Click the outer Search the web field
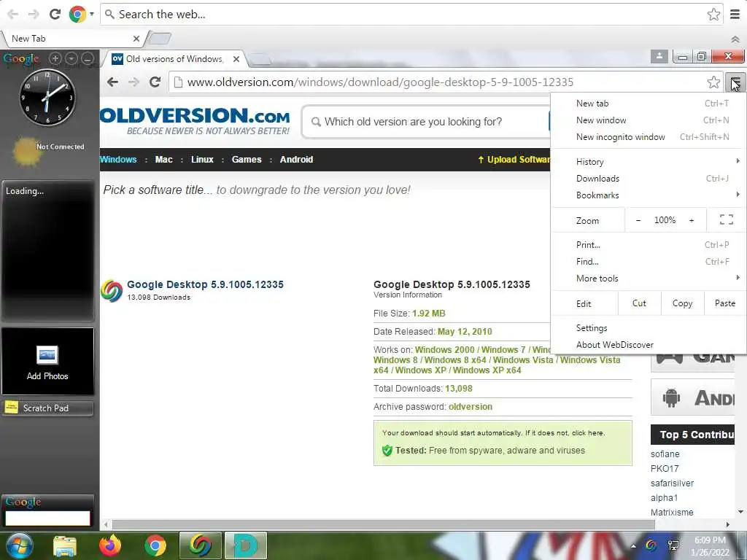 pyautogui.click(x=410, y=15)
